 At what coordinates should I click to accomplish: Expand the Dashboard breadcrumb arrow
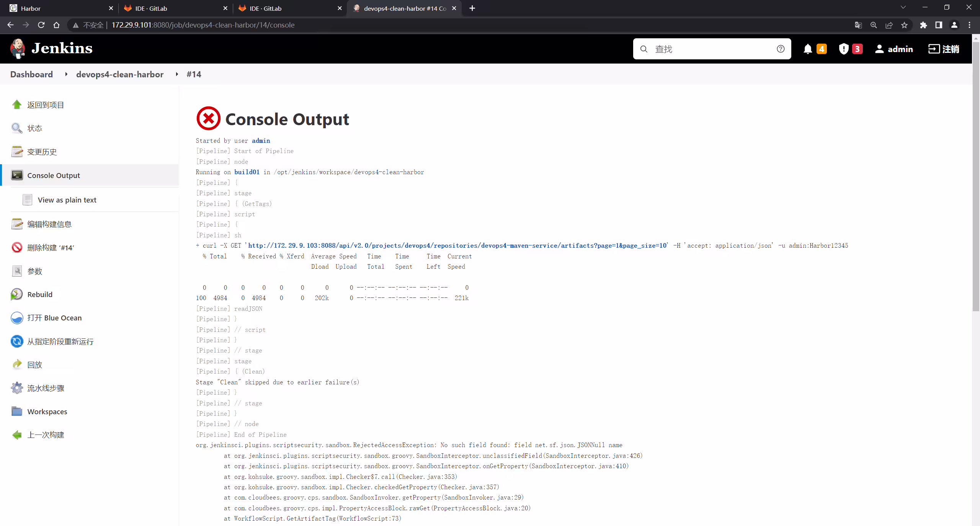[x=66, y=74]
